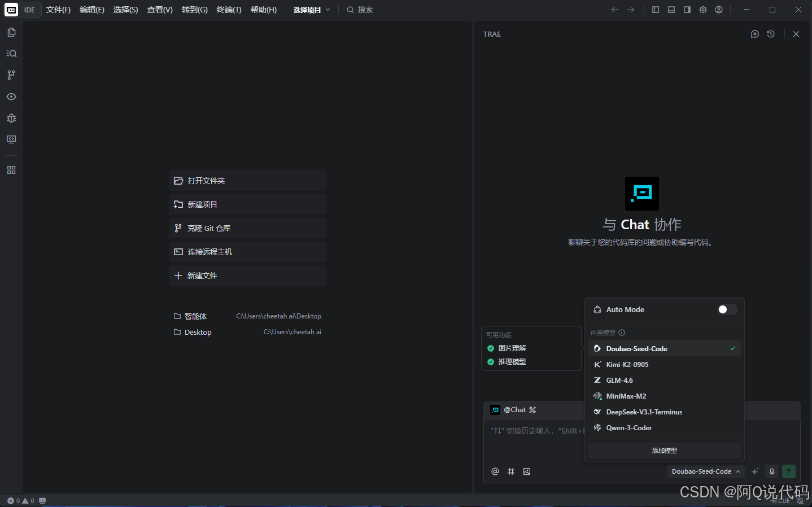
Task: Click 新建文件 new file button
Action: coord(247,276)
